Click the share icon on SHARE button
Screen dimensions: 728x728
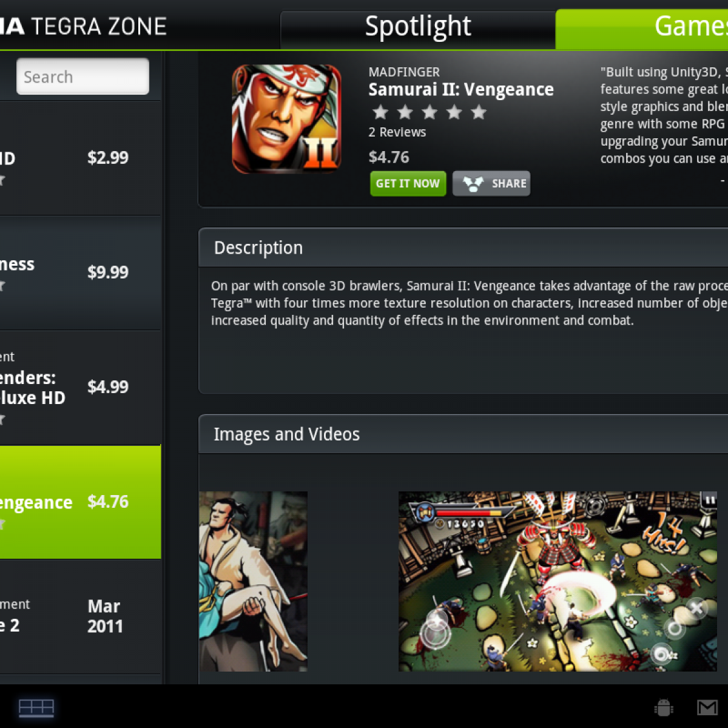(x=473, y=184)
